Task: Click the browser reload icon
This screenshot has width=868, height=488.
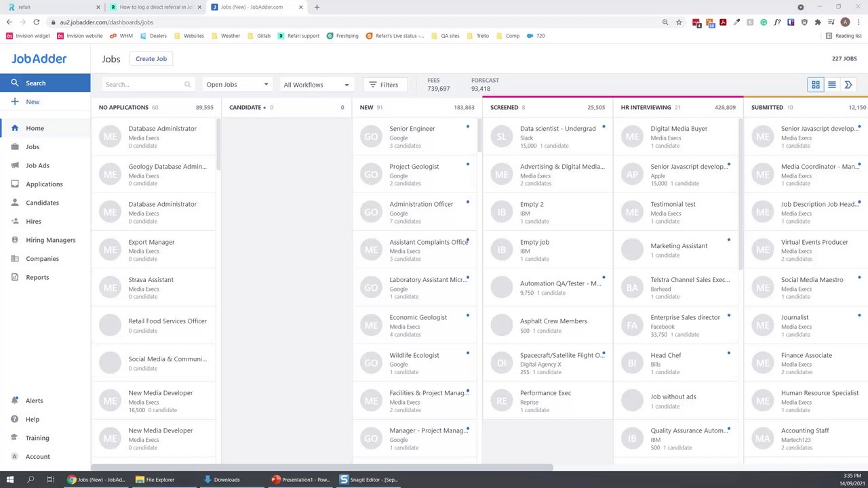Action: [36, 22]
